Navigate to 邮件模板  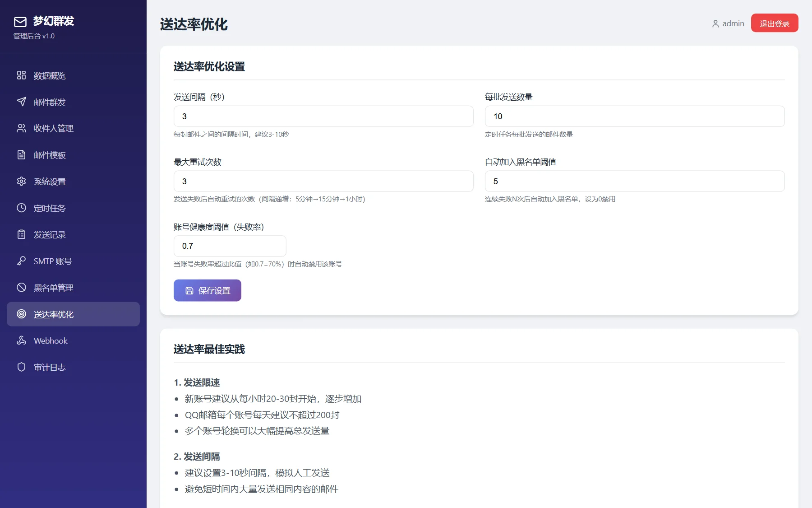coord(73,155)
